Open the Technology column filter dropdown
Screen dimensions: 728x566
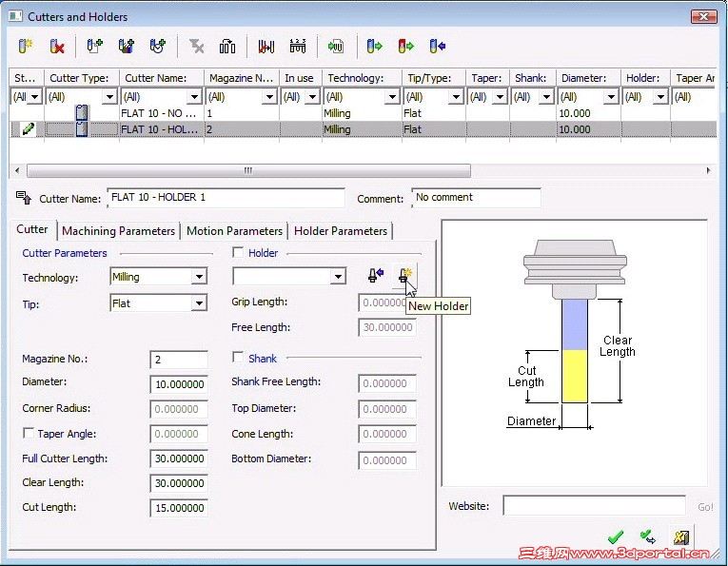[392, 96]
